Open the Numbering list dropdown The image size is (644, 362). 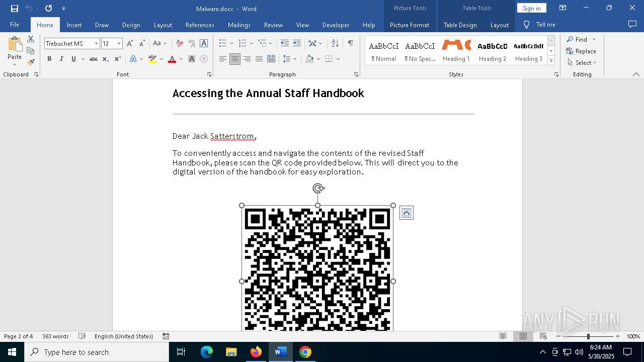[x=251, y=44]
